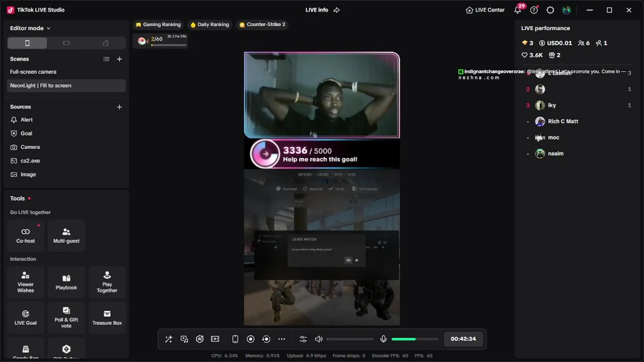This screenshot has height=362, width=644.
Task: Open Poll & Gift vote tool
Action: tap(66, 318)
